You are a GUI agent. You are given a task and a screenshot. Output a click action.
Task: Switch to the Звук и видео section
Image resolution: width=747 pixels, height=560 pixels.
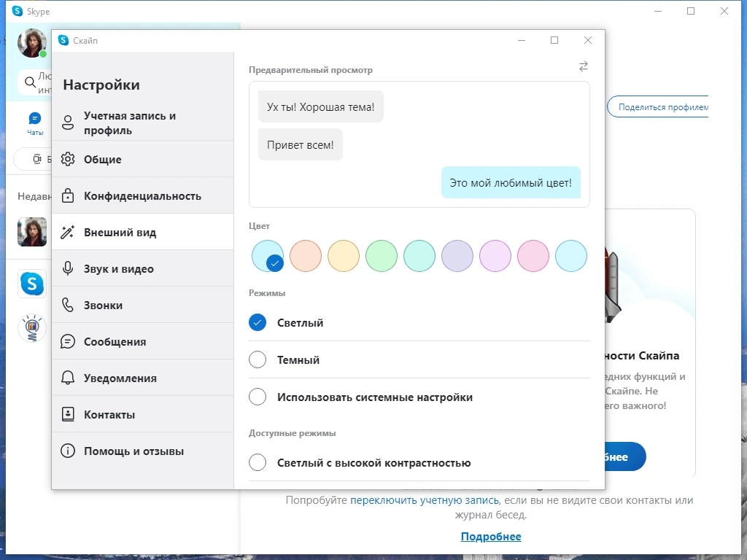[x=142, y=268]
